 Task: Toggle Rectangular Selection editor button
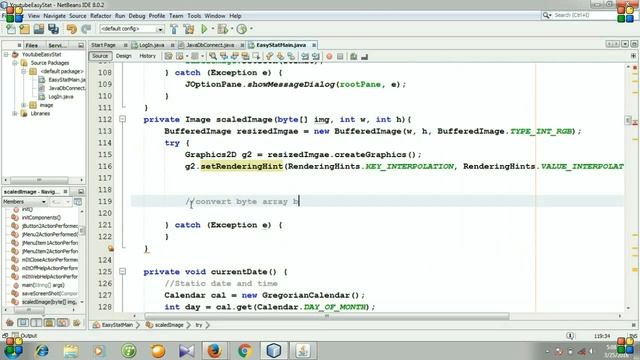pyautogui.click(x=256, y=56)
